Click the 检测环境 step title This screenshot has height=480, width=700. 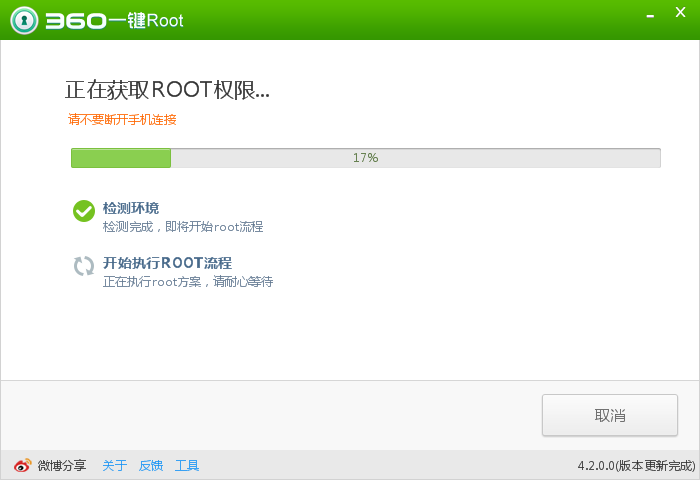pyautogui.click(x=131, y=208)
